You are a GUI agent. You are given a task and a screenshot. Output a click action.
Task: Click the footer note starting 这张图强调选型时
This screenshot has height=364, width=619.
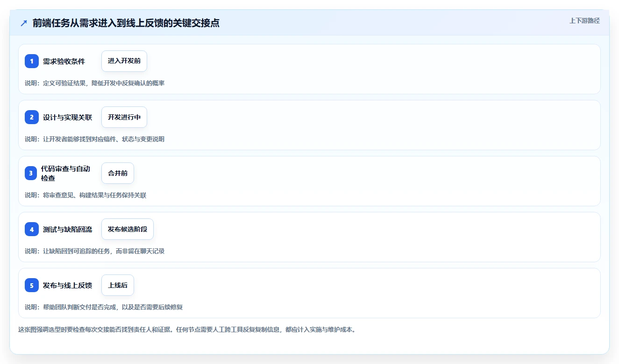(x=187, y=329)
